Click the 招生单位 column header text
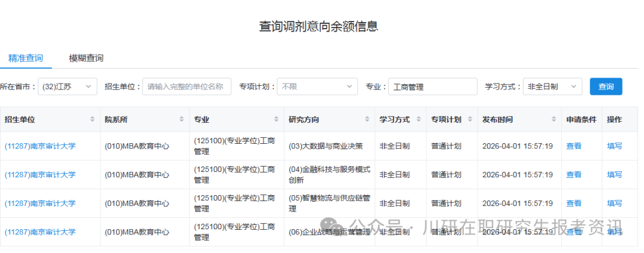644x253 pixels. tap(20, 119)
